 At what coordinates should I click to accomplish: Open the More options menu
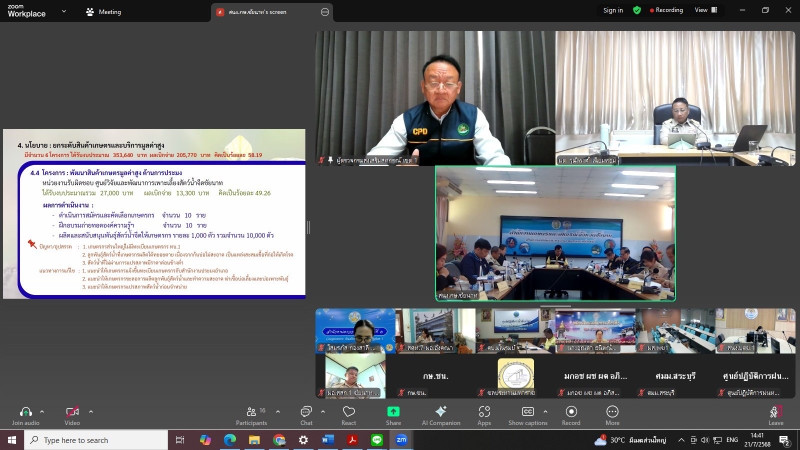[x=612, y=411]
